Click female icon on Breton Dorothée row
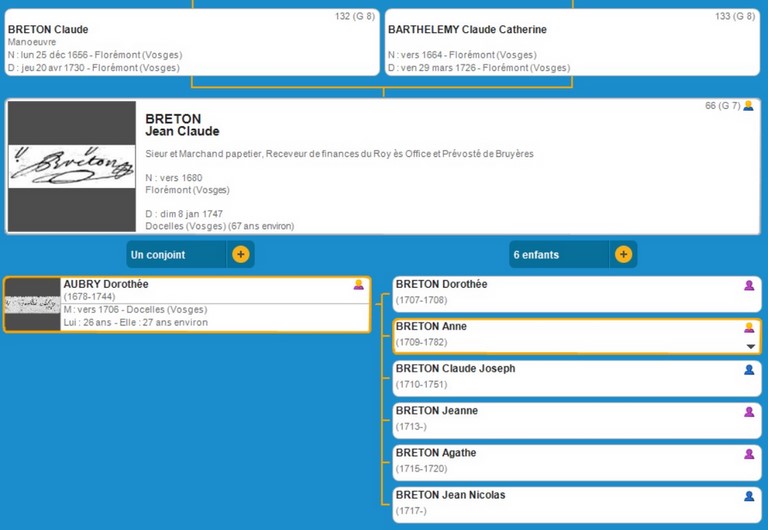The image size is (768, 530). click(749, 286)
